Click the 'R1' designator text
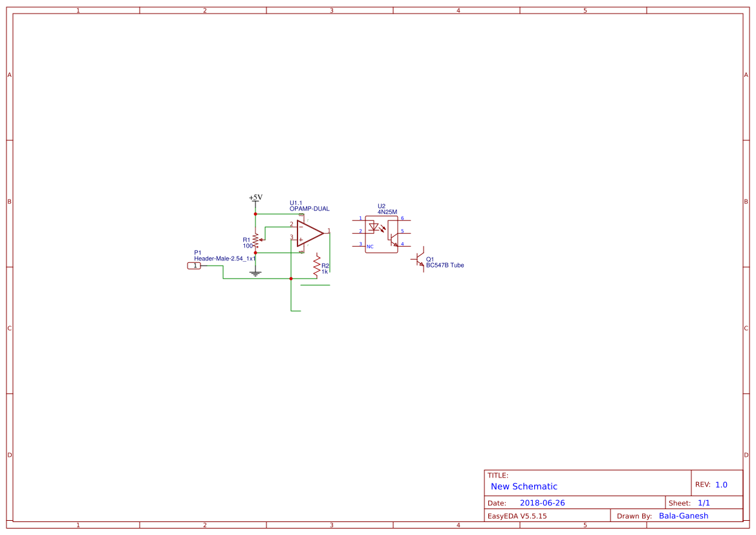The image size is (756, 535). point(246,240)
